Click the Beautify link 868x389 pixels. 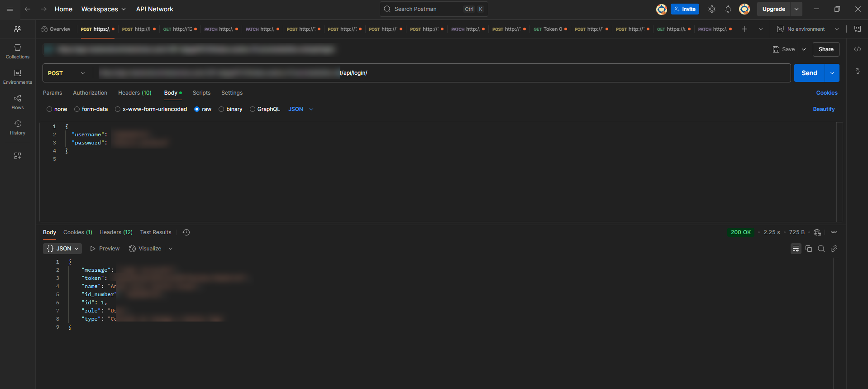click(x=824, y=109)
